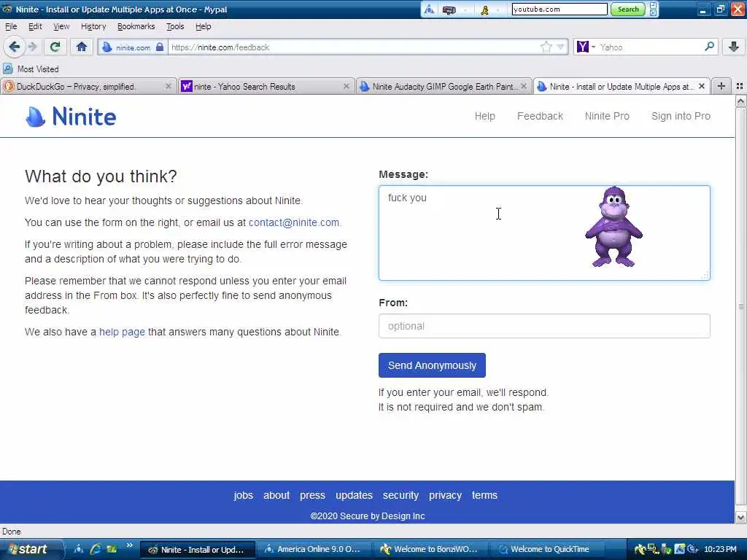Click the Forward navigation arrow
This screenshot has width=747, height=560.
pyautogui.click(x=32, y=47)
